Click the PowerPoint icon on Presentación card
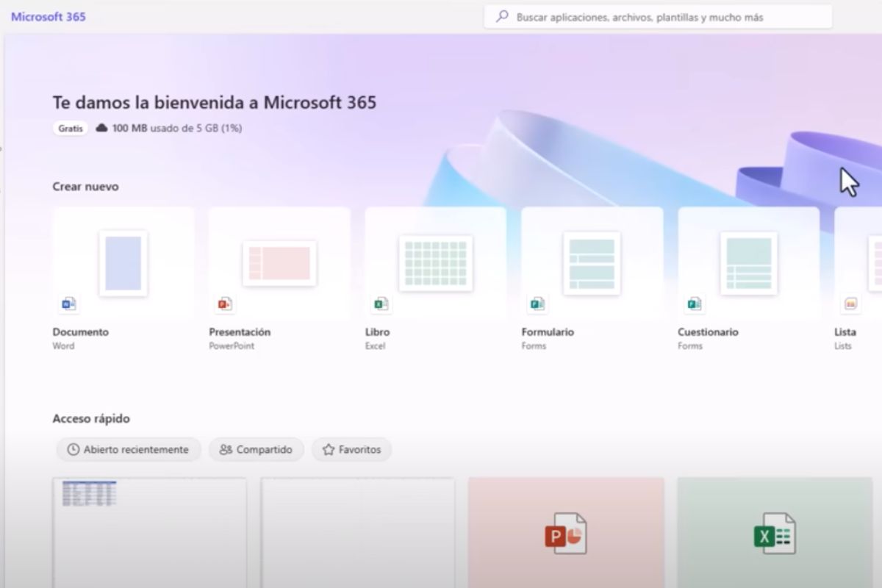This screenshot has width=882, height=588. point(224,304)
